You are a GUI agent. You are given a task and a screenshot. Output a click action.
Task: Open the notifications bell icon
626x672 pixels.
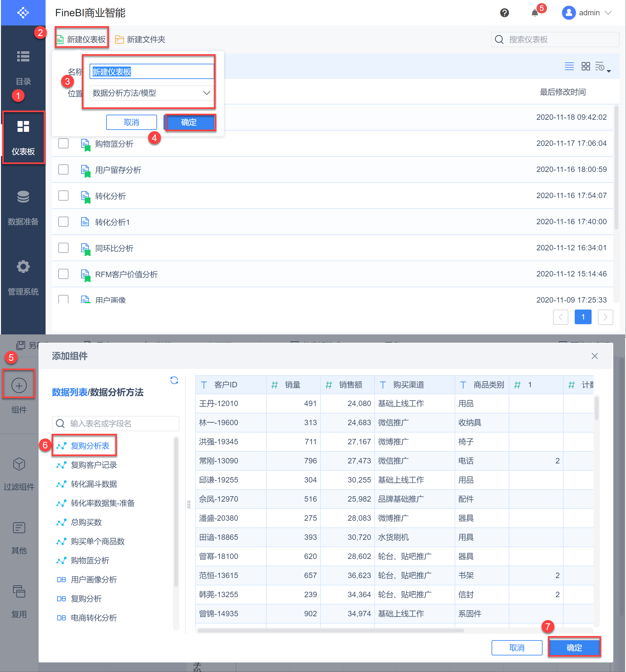pos(534,13)
